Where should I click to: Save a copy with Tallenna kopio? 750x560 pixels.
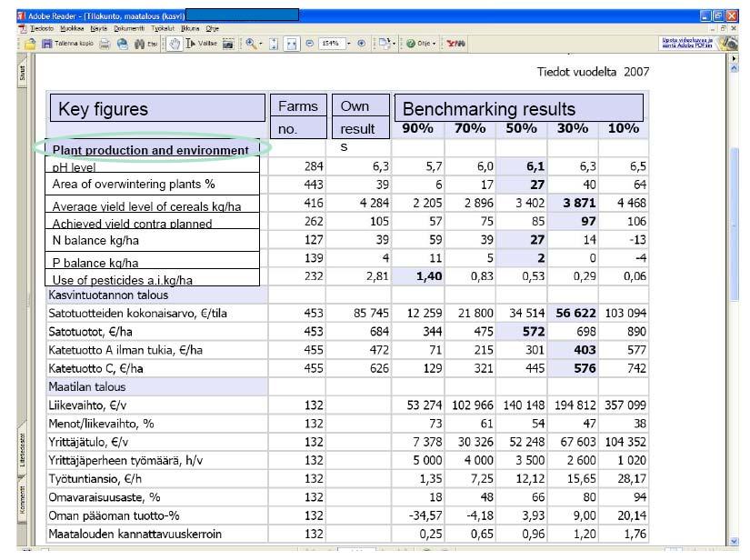pos(68,44)
